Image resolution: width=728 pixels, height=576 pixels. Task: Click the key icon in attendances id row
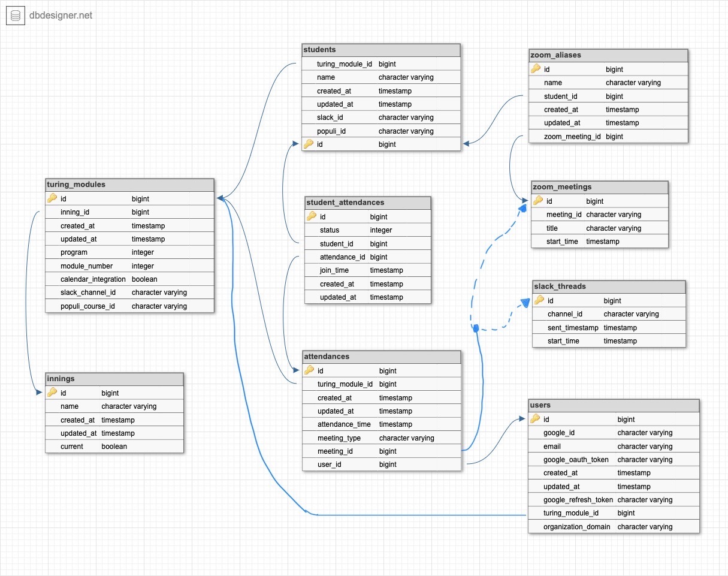pos(309,370)
